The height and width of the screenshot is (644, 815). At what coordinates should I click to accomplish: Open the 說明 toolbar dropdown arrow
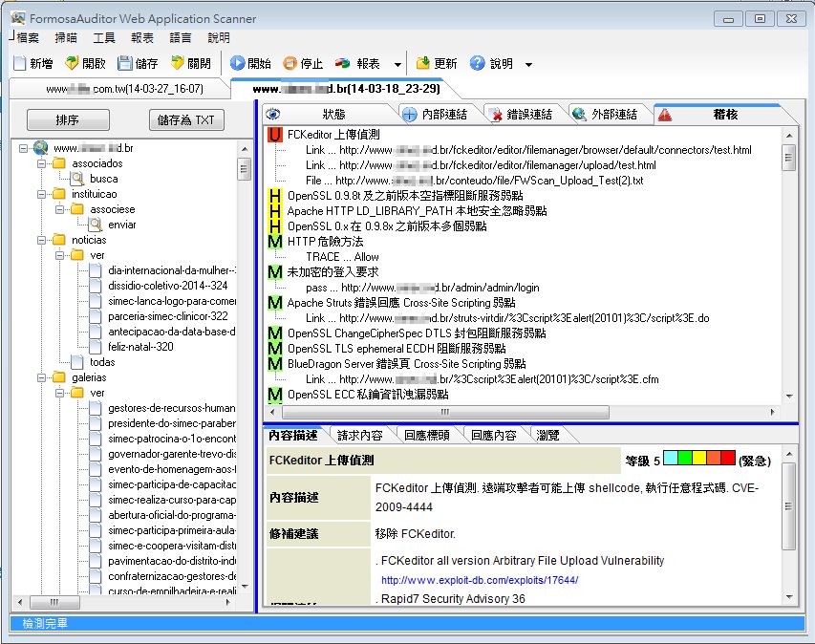pyautogui.click(x=528, y=65)
